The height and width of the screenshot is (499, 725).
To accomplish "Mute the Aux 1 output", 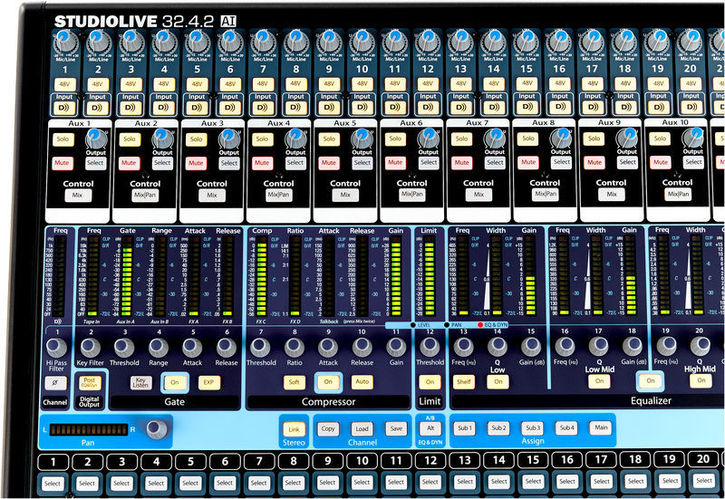I will point(62,163).
